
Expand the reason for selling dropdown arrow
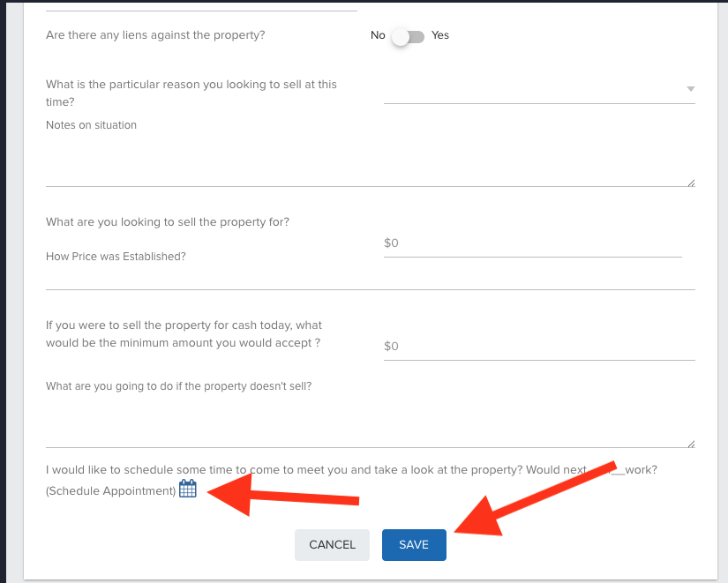(690, 89)
